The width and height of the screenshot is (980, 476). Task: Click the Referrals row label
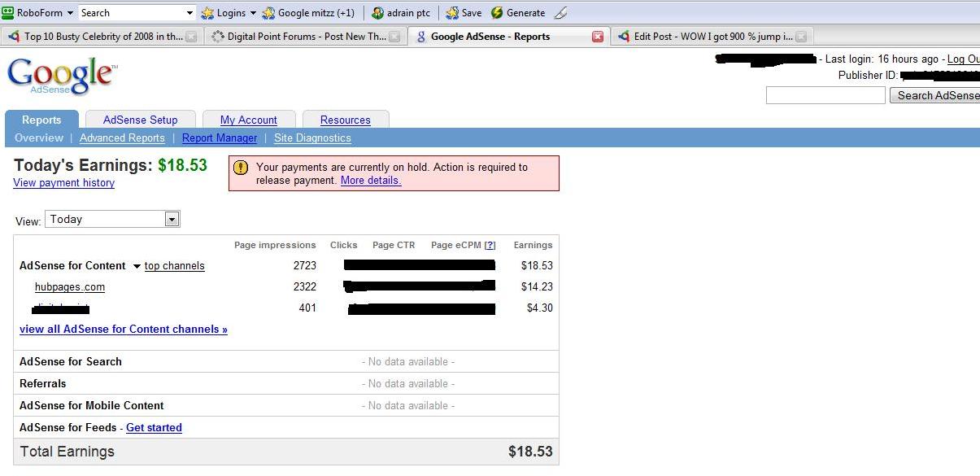point(43,384)
